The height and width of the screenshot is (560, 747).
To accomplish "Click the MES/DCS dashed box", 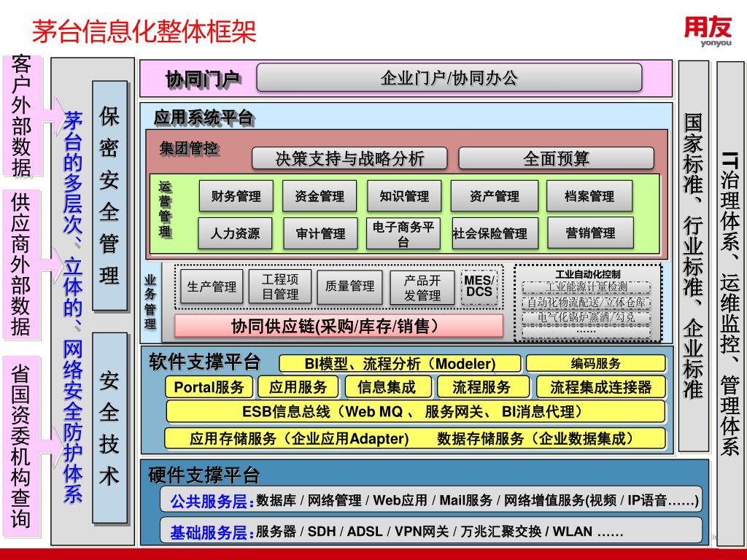I will [479, 287].
